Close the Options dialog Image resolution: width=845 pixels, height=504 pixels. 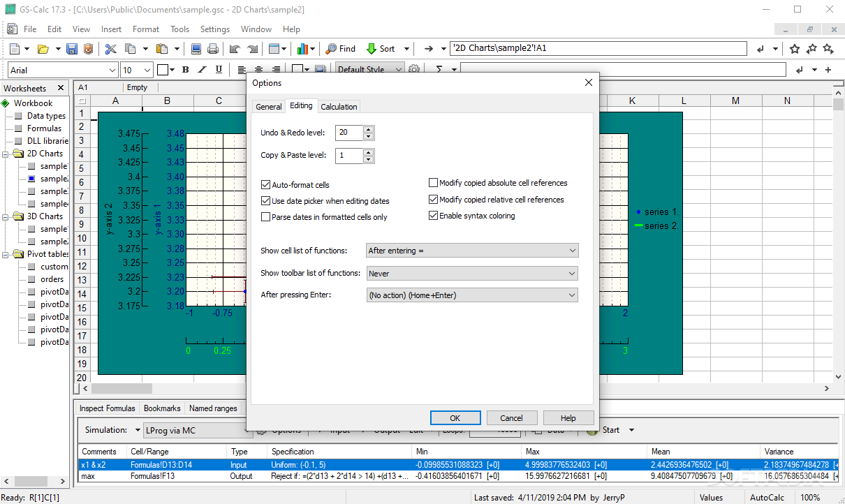(x=588, y=82)
